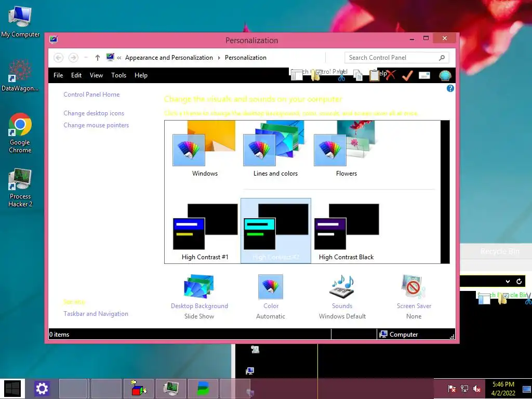Select the High Contrast #1 theme
Viewport: 532px width, 399px height.
point(205,232)
